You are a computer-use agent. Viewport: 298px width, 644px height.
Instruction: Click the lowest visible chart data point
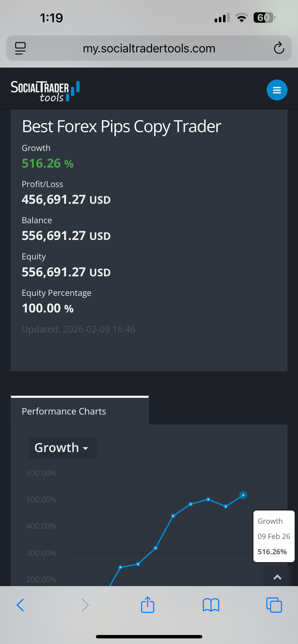pos(121,567)
